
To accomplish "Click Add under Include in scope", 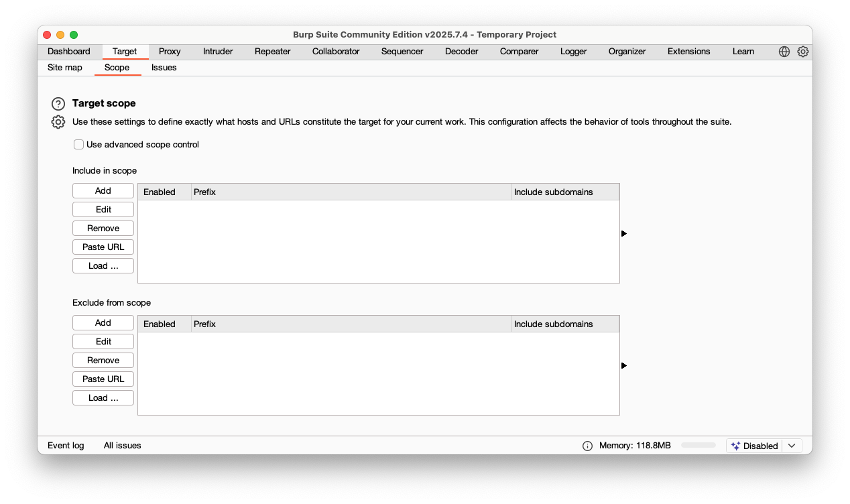I will click(103, 191).
